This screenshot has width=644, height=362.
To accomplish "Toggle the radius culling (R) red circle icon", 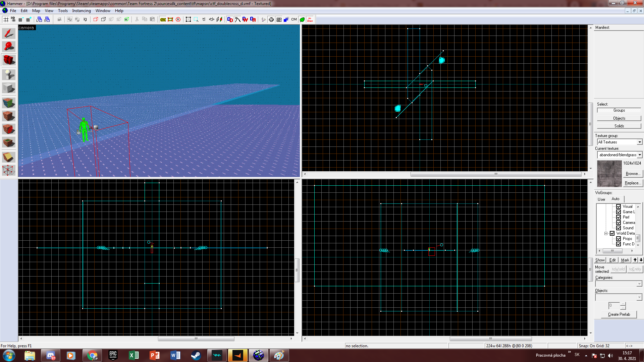I will tap(178, 19).
